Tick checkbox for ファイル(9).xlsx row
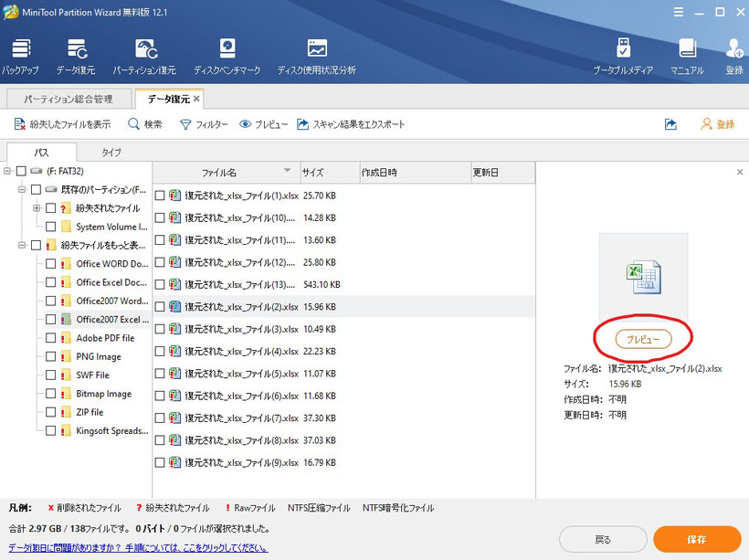Viewport: 749px width, 560px height. pyautogui.click(x=160, y=462)
